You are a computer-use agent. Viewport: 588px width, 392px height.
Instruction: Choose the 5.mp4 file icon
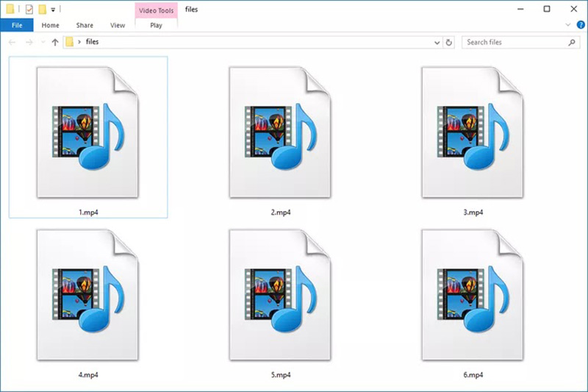point(280,295)
